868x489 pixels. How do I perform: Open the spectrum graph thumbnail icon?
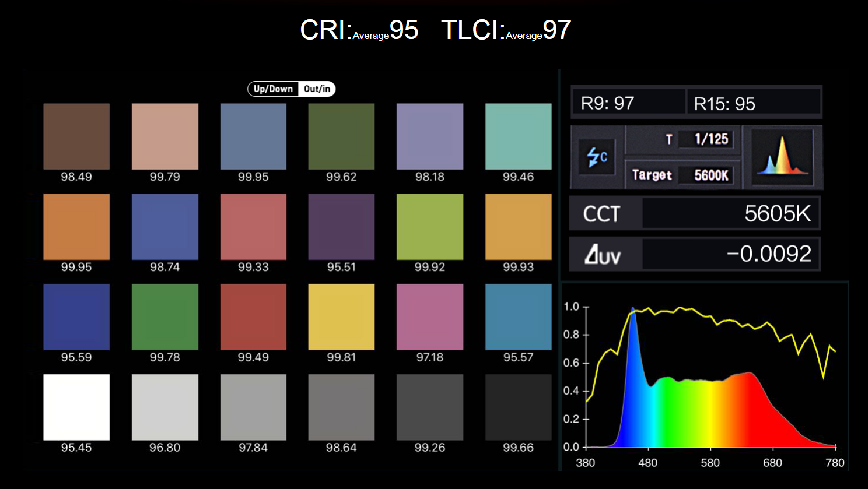tap(782, 157)
